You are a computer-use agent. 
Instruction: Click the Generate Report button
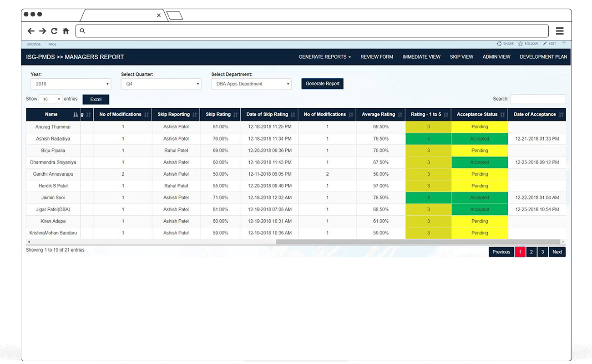[x=322, y=84]
